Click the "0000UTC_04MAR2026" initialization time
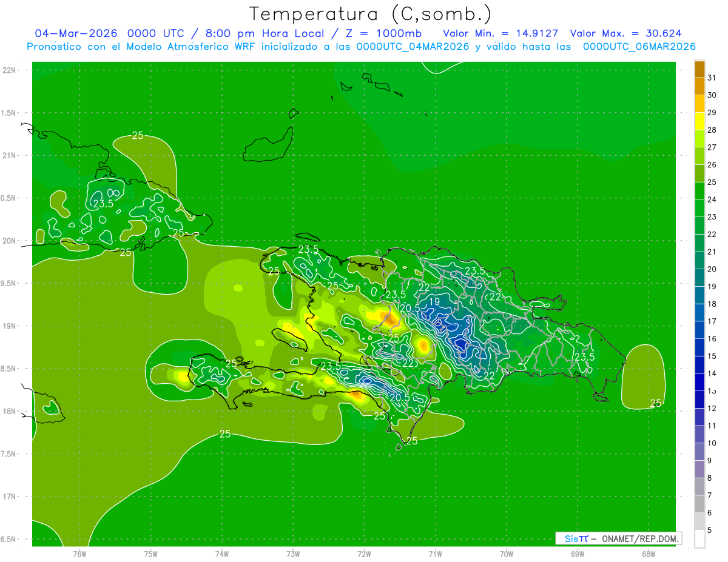Image resolution: width=728 pixels, height=562 pixels. [x=413, y=47]
